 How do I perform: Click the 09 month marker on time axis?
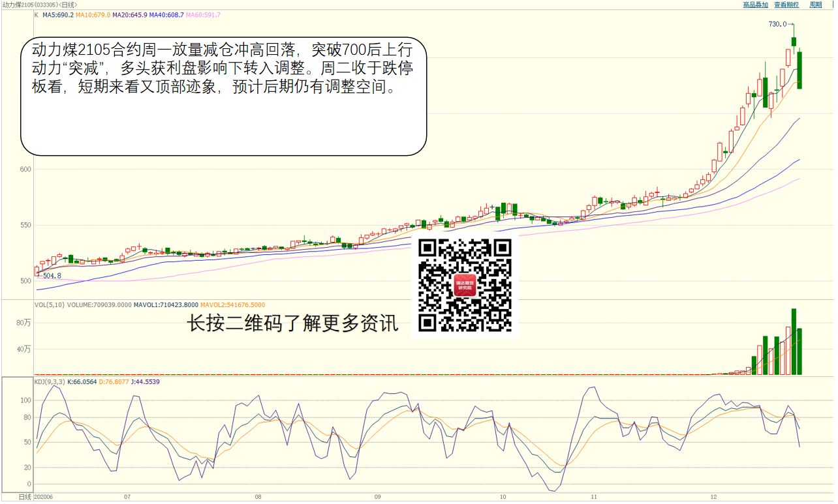(378, 497)
